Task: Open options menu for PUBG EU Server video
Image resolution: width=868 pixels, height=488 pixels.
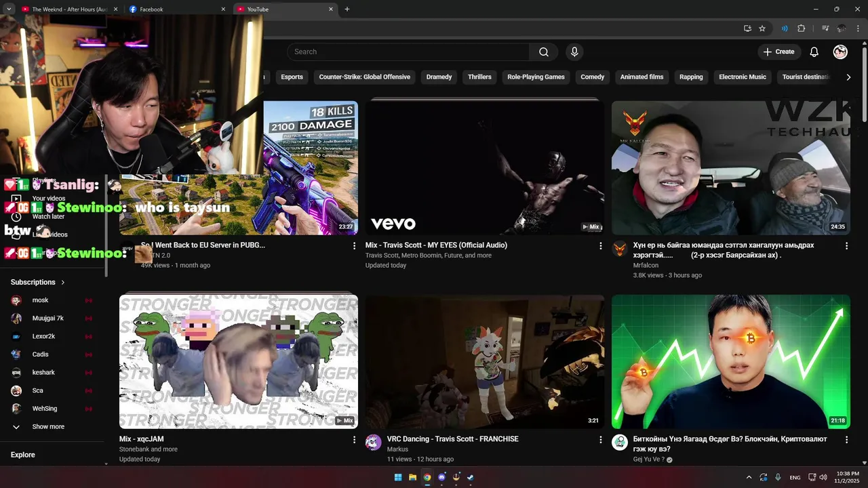Action: pyautogui.click(x=354, y=246)
